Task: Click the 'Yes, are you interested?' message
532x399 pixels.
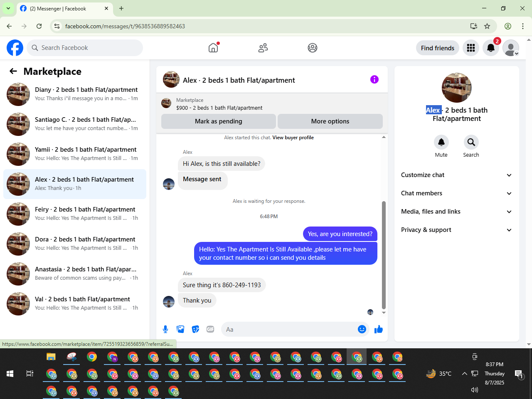Action: coord(340,234)
